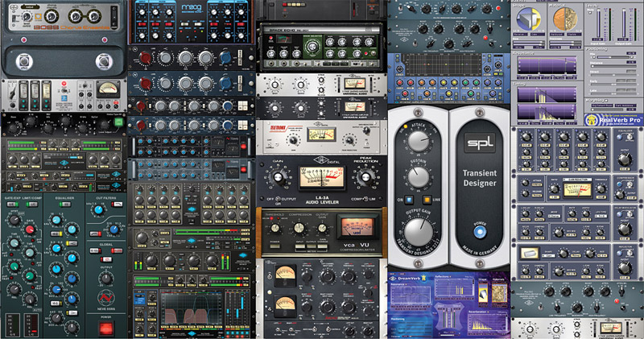Viewport: 644px width, 339px height.
Task: Click the vca VU INPUT meter button
Action: click(301, 246)
